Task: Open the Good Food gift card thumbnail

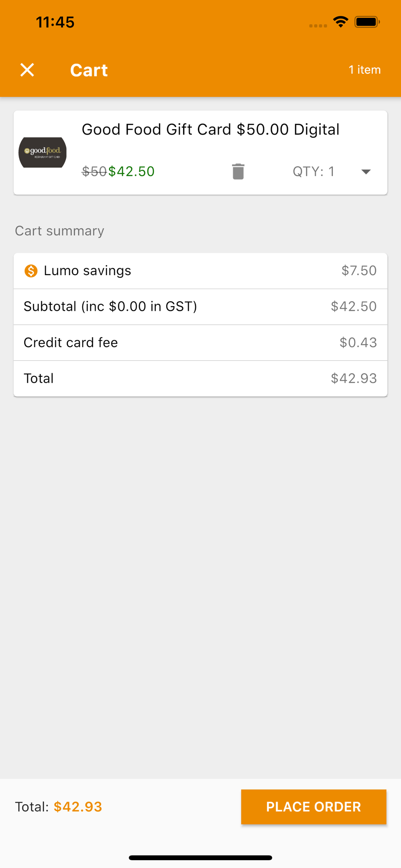Action: tap(43, 152)
